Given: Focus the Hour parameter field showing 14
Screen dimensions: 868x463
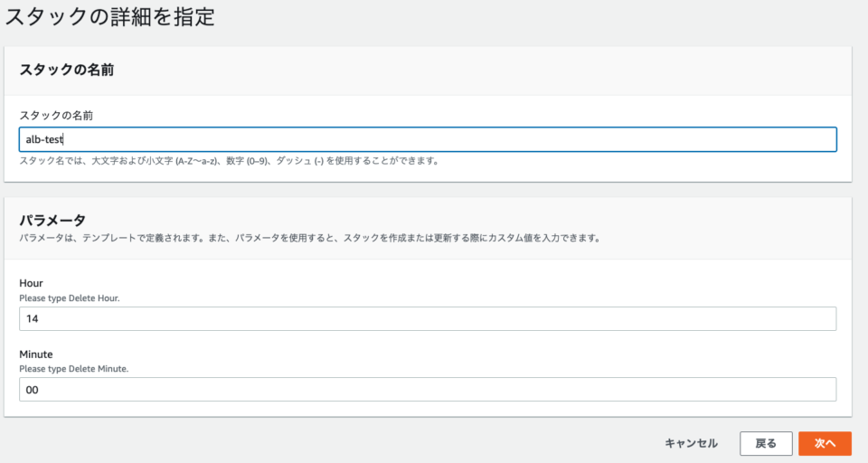Looking at the screenshot, I should pos(428,318).
